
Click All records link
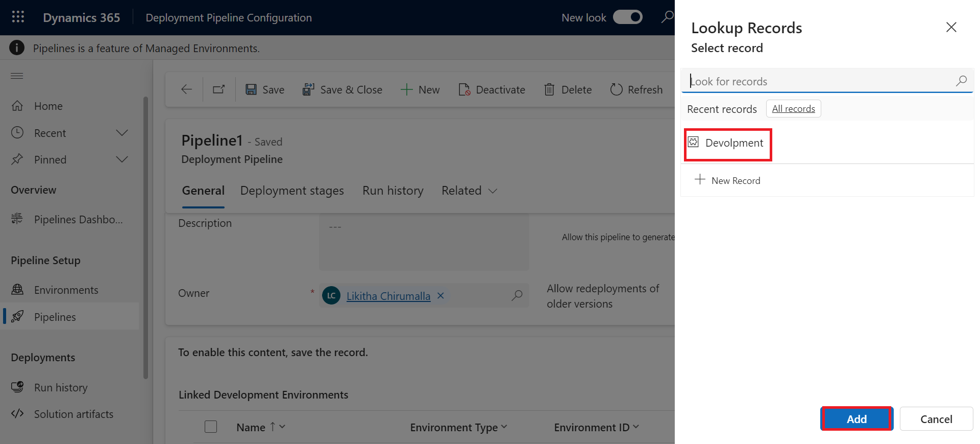[793, 109]
